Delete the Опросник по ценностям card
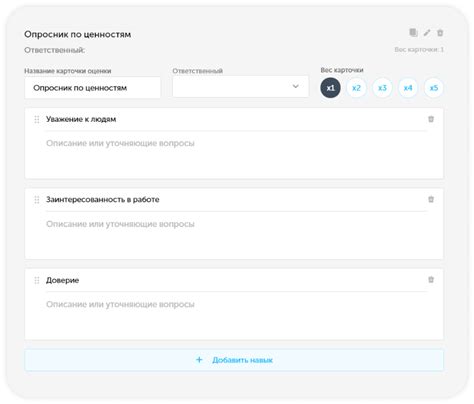474x404 pixels. (440, 33)
